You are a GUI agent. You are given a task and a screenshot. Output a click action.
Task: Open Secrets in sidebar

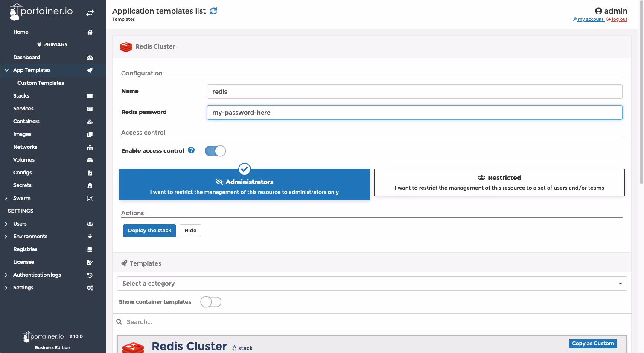[x=22, y=185]
